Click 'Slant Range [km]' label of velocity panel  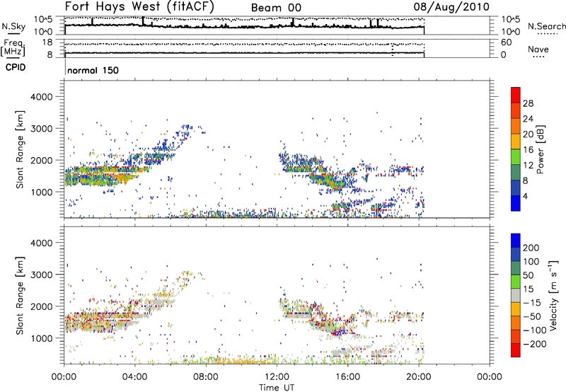click(x=20, y=295)
